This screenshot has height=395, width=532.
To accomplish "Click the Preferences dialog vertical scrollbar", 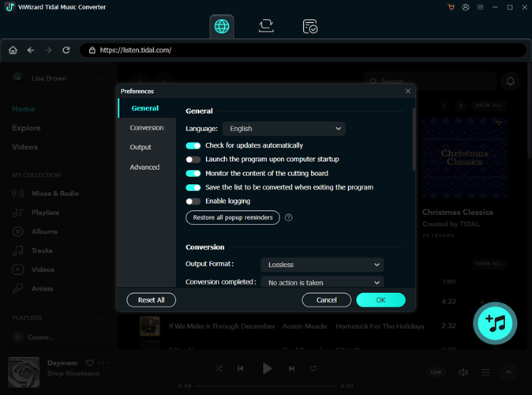I will click(x=414, y=139).
